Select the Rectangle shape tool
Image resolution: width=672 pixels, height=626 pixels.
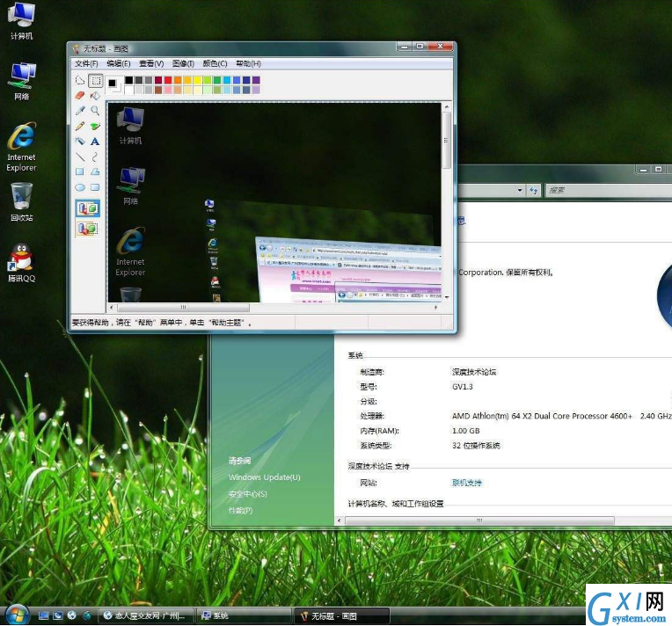[80, 171]
